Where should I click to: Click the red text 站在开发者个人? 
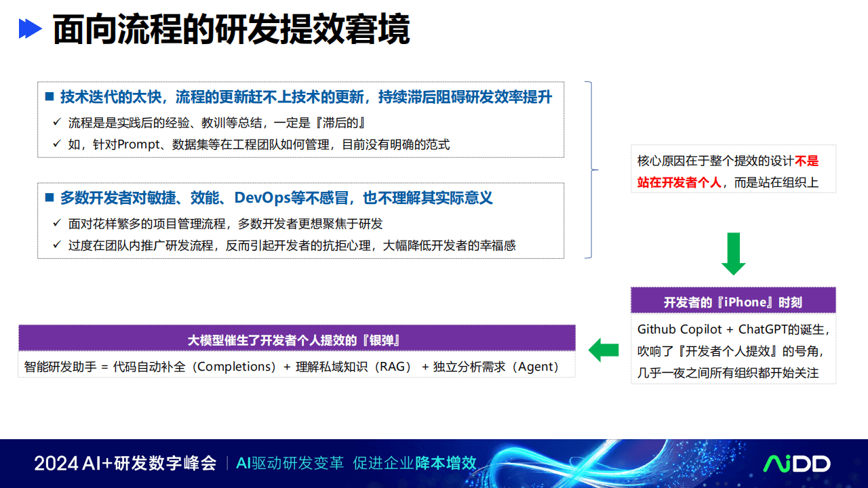[679, 182]
